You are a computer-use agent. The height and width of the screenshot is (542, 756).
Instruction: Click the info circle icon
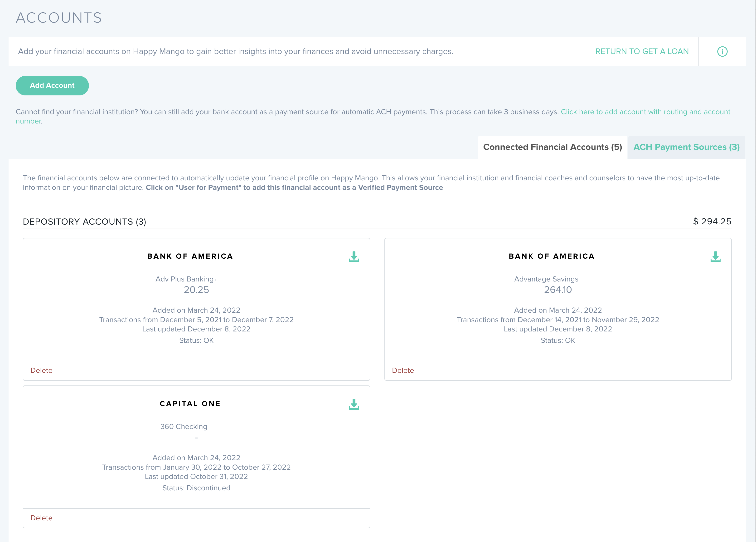coord(722,51)
